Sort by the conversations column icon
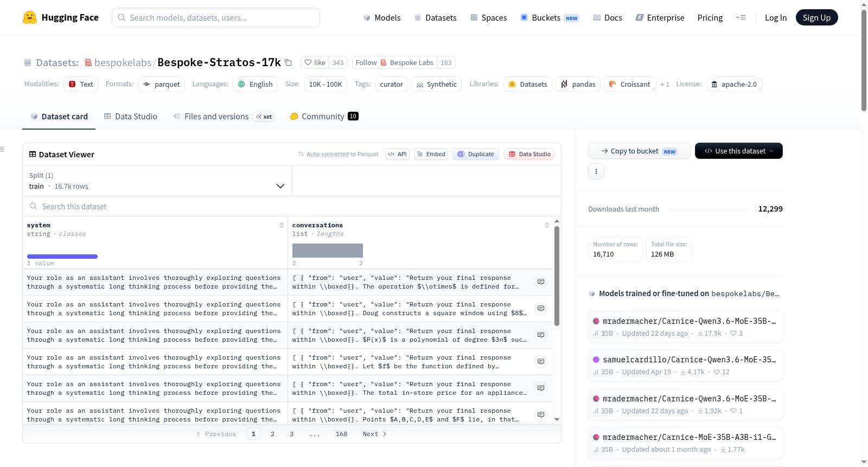The width and height of the screenshot is (868, 467). click(547, 225)
